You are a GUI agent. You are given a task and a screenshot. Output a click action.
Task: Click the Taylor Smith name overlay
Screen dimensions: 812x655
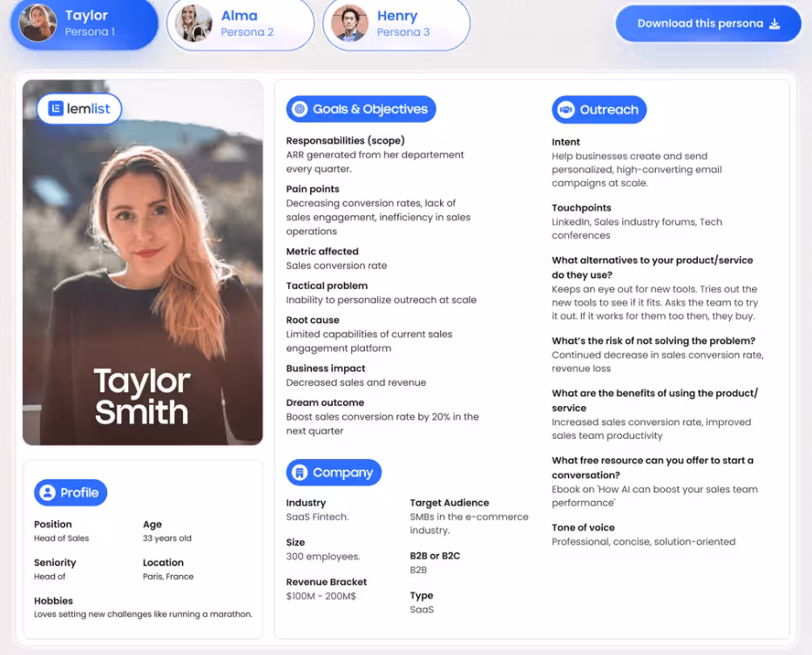[x=141, y=396]
